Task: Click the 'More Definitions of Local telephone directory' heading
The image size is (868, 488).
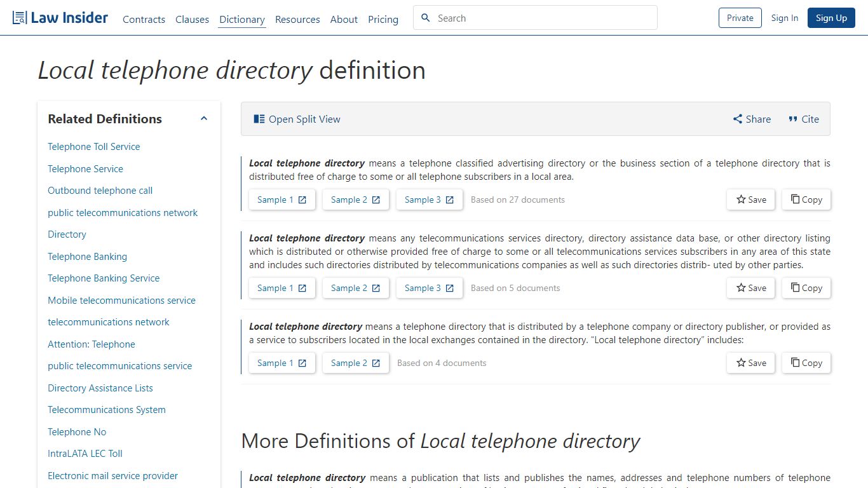Action: pyautogui.click(x=440, y=441)
